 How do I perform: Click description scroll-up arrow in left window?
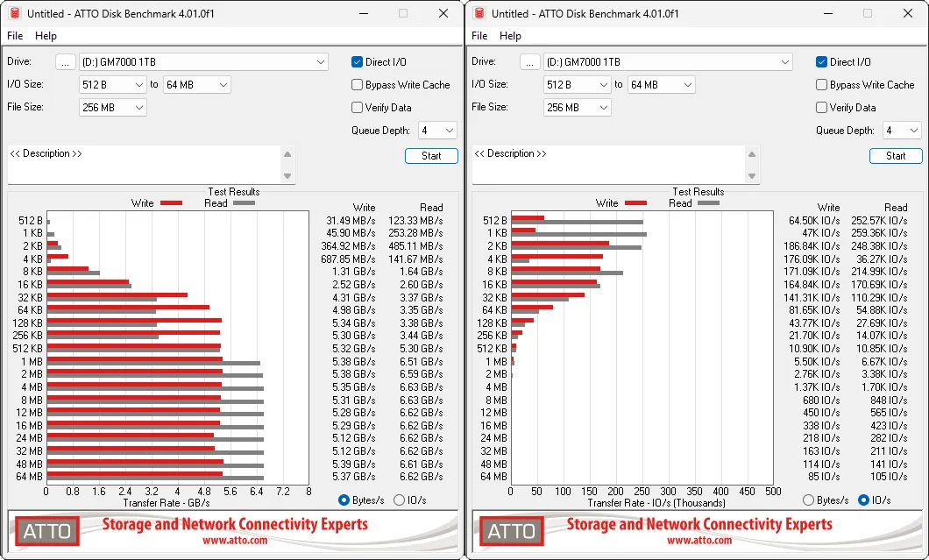[287, 154]
